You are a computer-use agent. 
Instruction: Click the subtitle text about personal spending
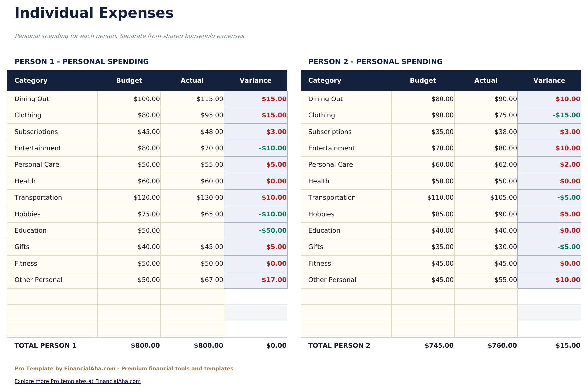point(130,36)
